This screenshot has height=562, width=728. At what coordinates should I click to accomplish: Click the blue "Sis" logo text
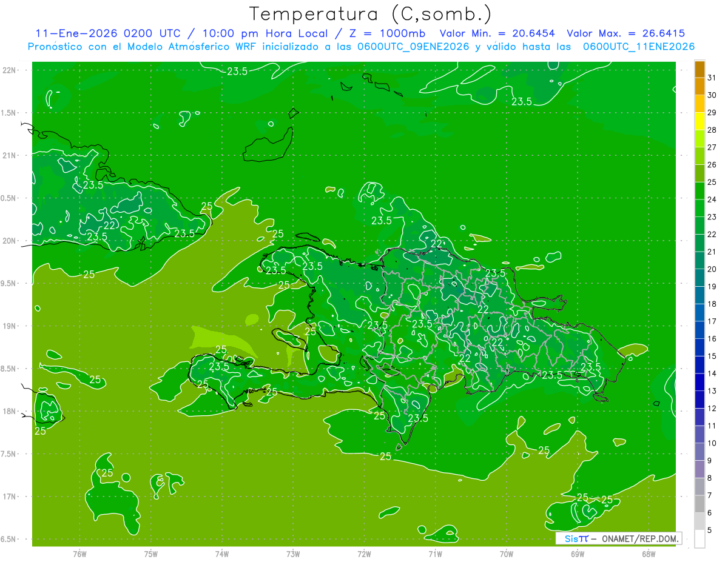pos(571,538)
